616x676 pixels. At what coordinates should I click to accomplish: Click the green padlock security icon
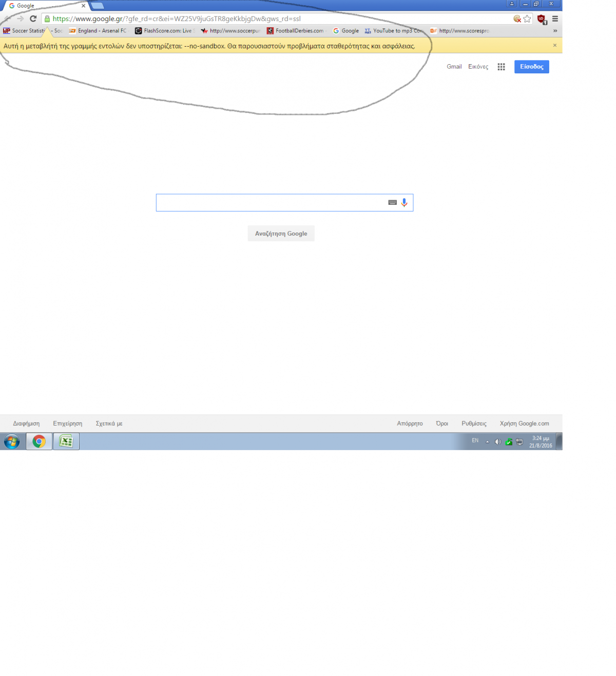47,18
